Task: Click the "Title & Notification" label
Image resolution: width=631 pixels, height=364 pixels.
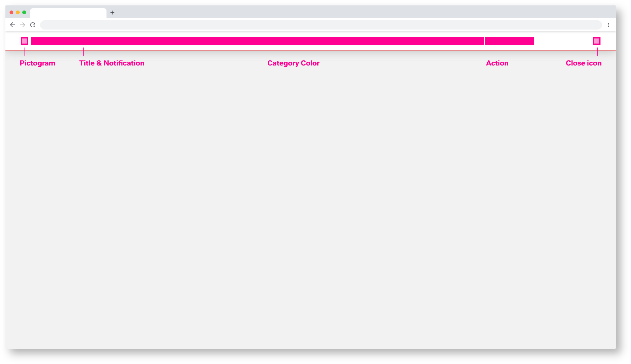Action: tap(112, 63)
